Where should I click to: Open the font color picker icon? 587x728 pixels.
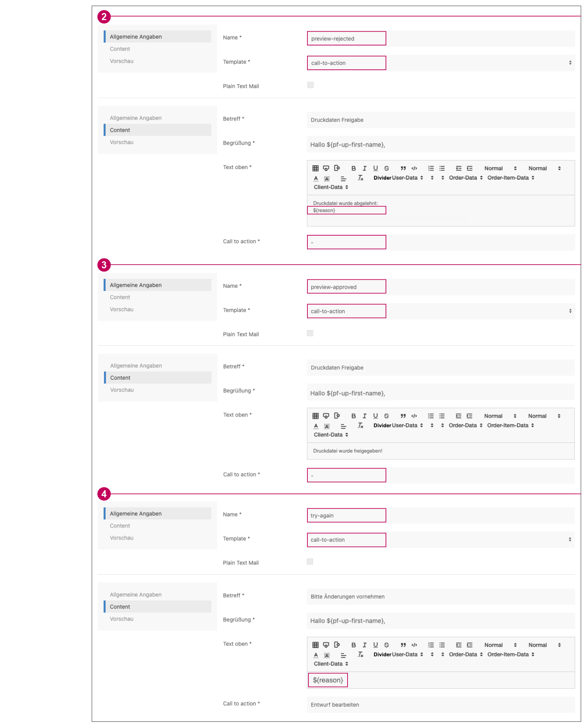[x=316, y=178]
